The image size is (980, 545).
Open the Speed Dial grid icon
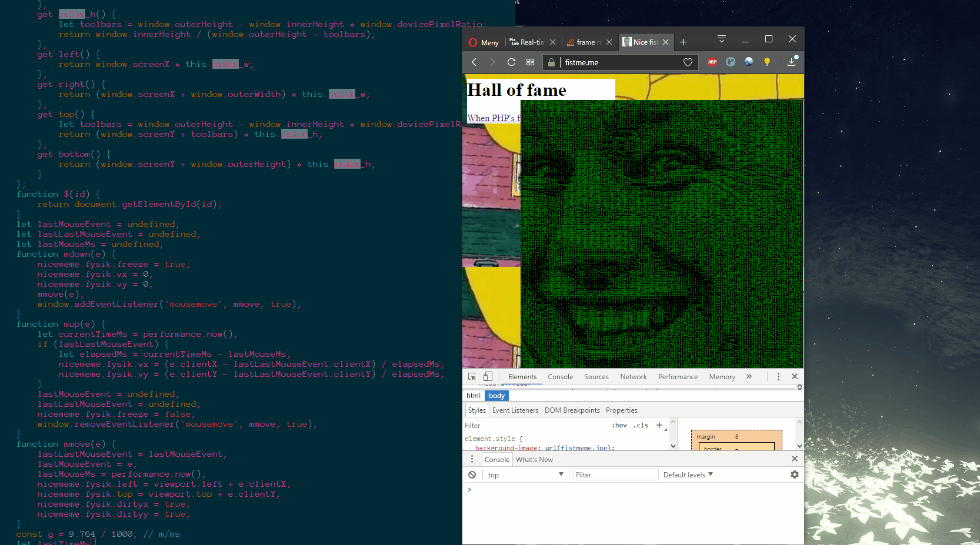pos(530,62)
